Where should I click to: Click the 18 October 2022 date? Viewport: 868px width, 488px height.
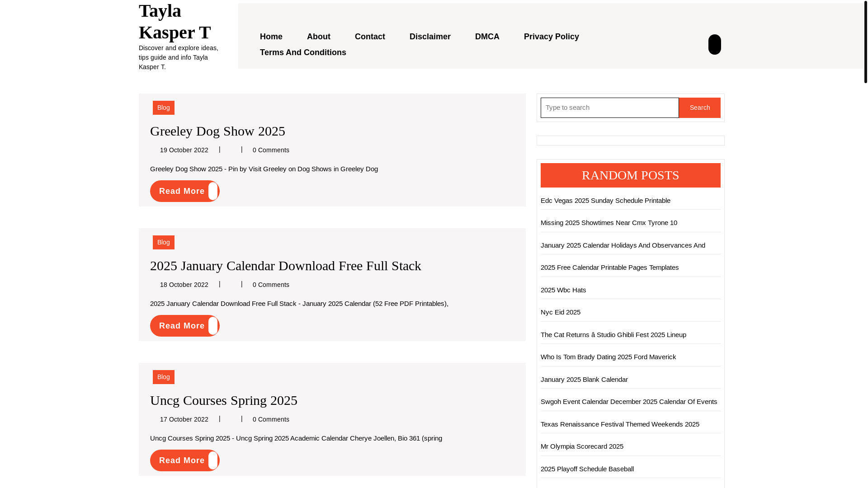point(184,285)
